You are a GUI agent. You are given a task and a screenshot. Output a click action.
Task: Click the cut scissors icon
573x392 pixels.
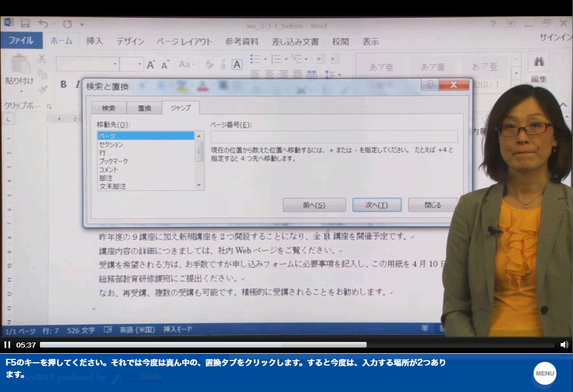pyautogui.click(x=42, y=58)
